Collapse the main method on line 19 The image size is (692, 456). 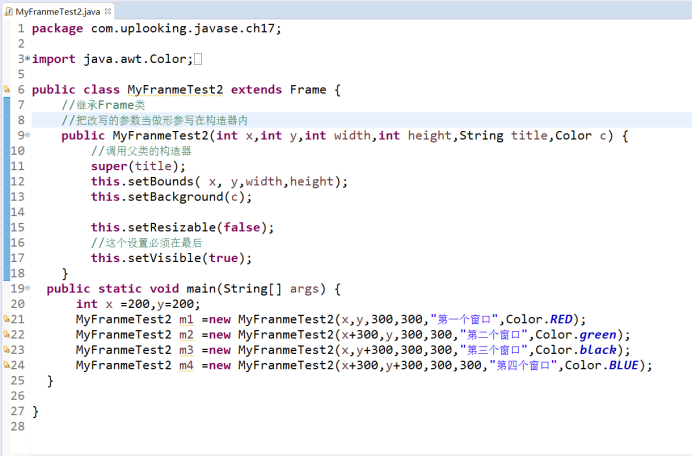pyautogui.click(x=28, y=288)
